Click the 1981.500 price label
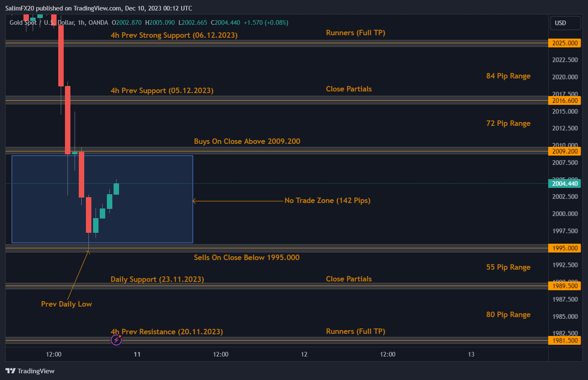 (x=565, y=341)
